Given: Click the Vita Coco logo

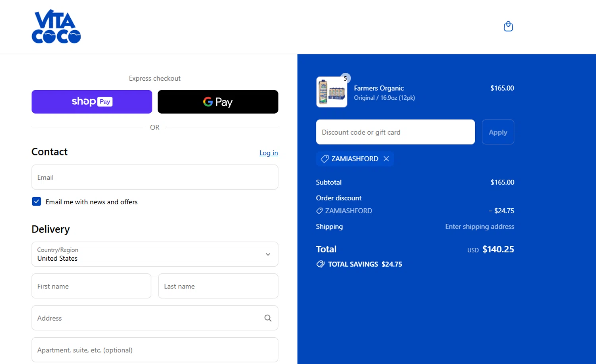Looking at the screenshot, I should pyautogui.click(x=56, y=26).
